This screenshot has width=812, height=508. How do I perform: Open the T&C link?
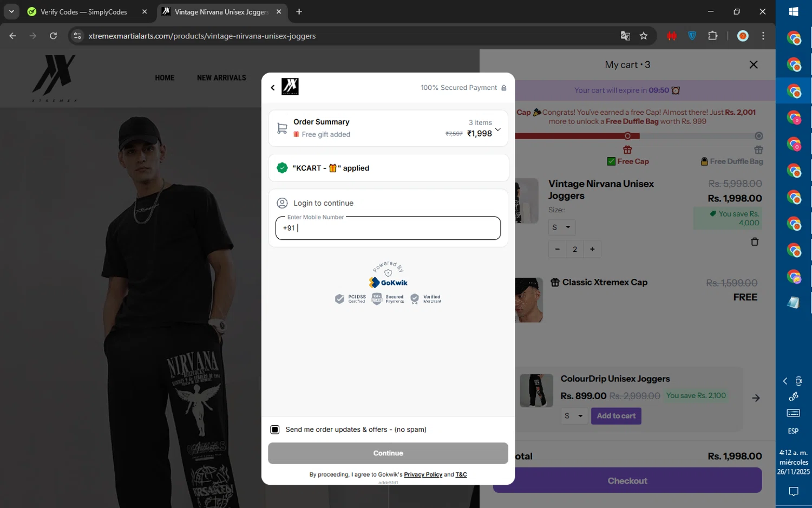click(x=461, y=474)
